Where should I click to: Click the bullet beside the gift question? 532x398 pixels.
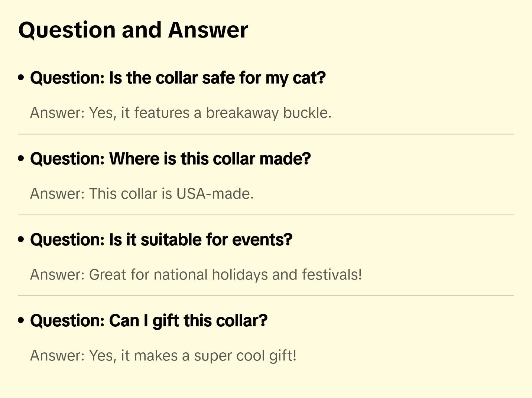click(x=21, y=320)
